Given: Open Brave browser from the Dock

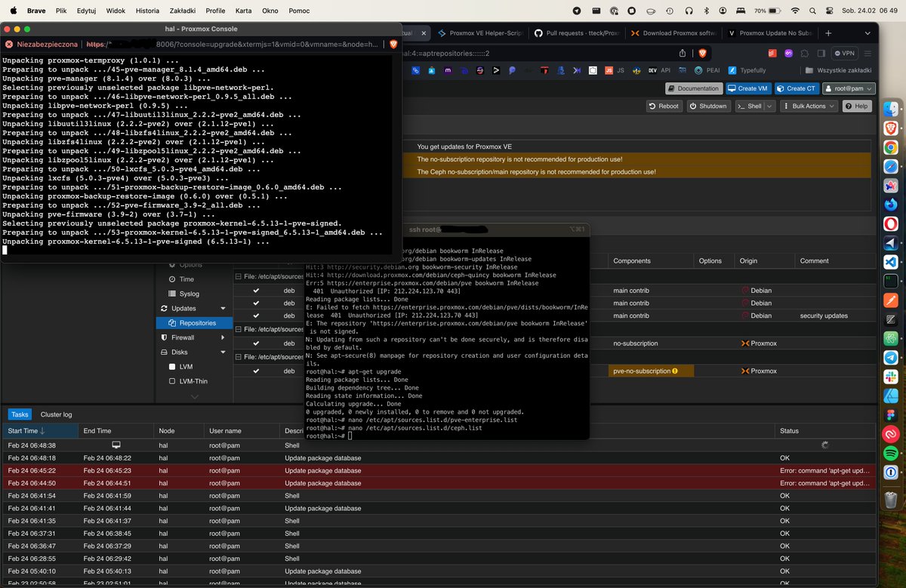Looking at the screenshot, I should (x=890, y=128).
